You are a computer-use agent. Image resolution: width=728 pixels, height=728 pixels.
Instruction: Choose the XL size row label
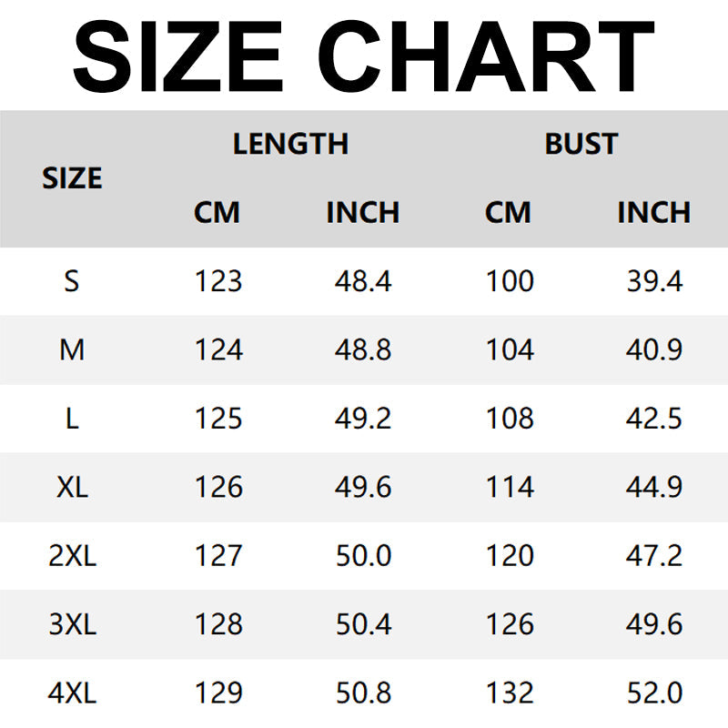point(72,487)
